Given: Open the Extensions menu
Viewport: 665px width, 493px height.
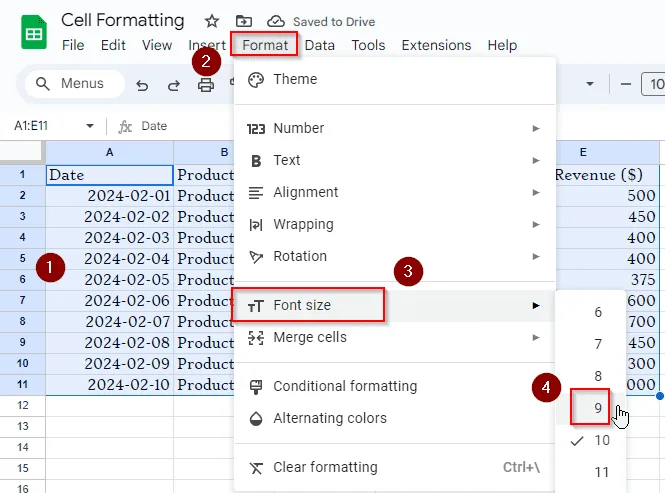Looking at the screenshot, I should [436, 45].
